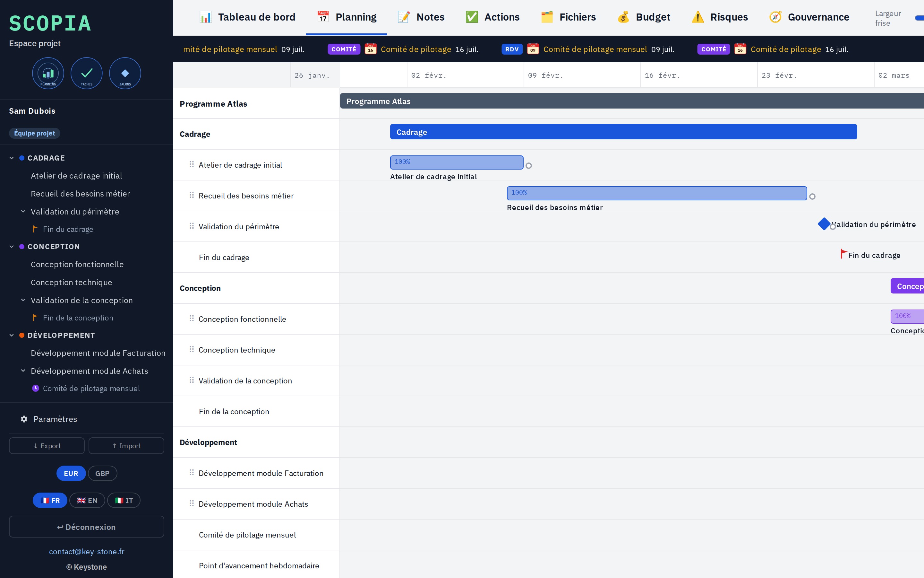Collapse Validation de la conception tree item
The image size is (924, 578).
coord(23,300)
